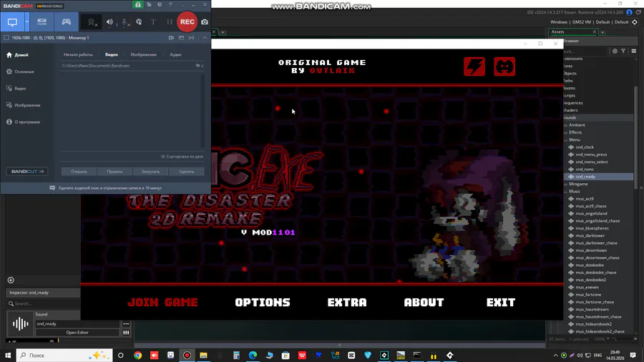Click the audio-only icon in target bar
The height and width of the screenshot is (362, 644).
coord(191,38)
